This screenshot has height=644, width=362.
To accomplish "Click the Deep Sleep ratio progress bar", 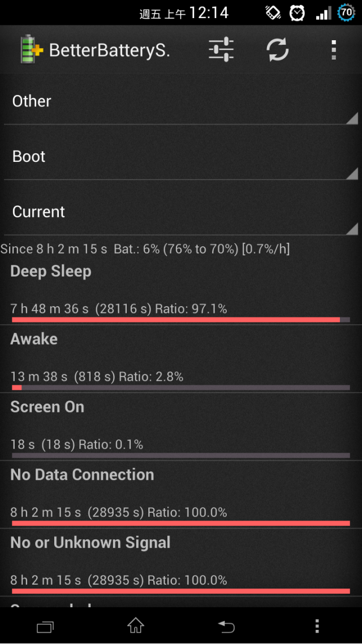I will [181, 320].
